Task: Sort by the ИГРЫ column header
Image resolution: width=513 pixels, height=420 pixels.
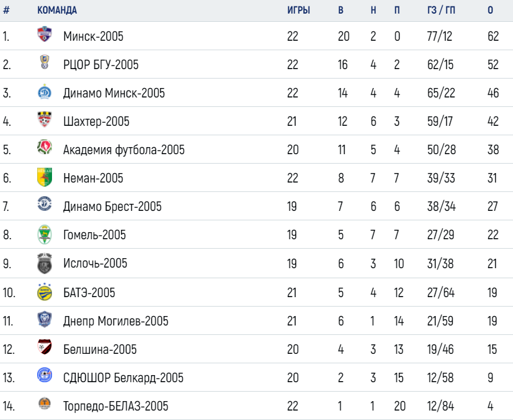Action: click(298, 10)
